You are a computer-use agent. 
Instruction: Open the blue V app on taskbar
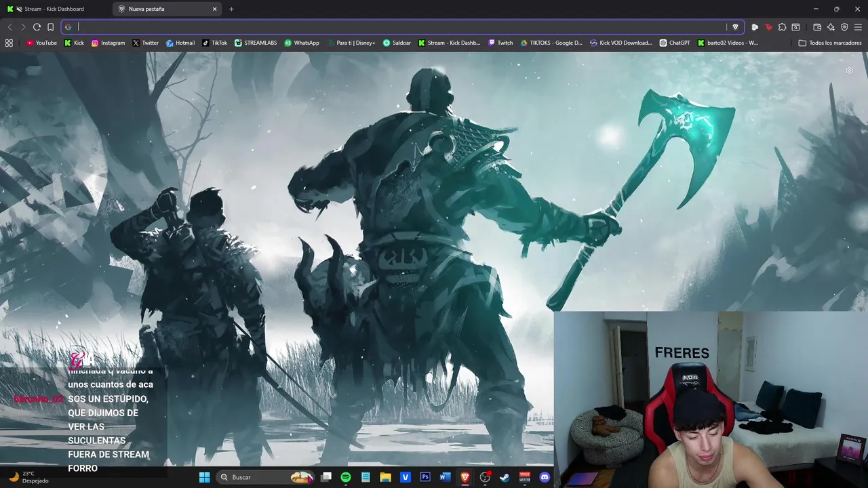(x=406, y=477)
